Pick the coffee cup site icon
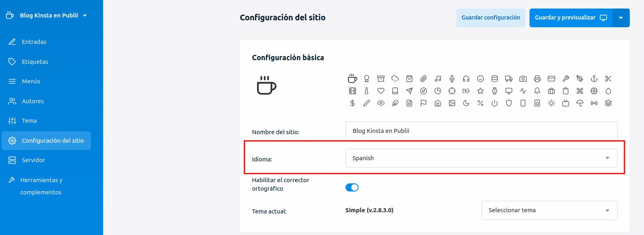This screenshot has height=235, width=644. (352, 78)
